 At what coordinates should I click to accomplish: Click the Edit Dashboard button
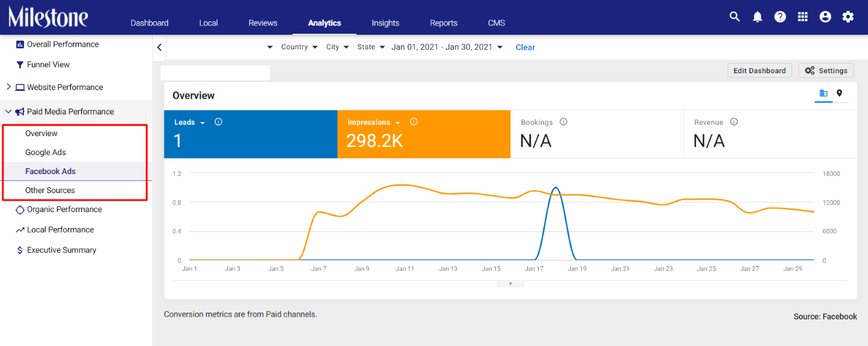(x=759, y=71)
